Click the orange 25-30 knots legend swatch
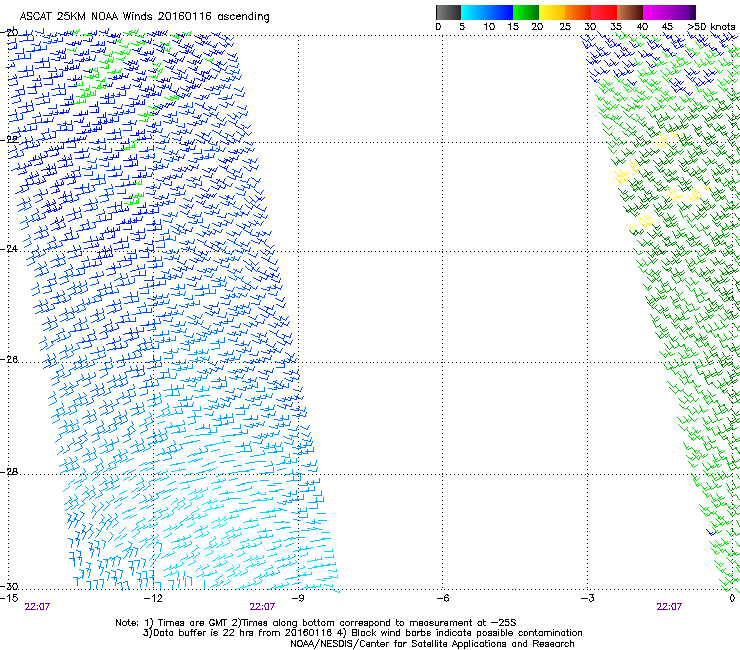The width and height of the screenshot is (740, 650). coord(578,12)
